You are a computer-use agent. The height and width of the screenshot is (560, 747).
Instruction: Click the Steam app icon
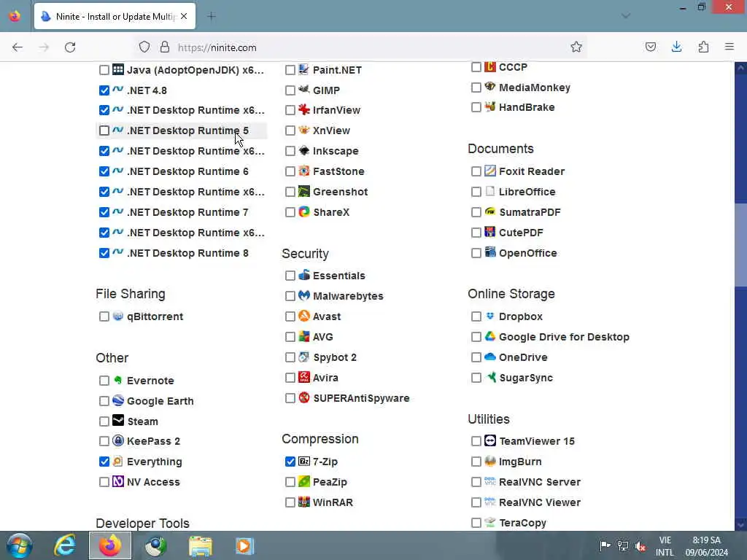(x=118, y=421)
